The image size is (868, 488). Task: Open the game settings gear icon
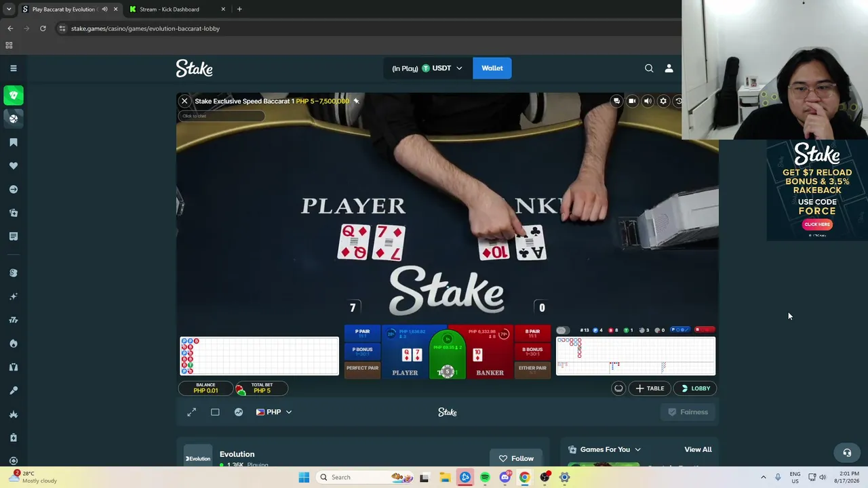(663, 101)
